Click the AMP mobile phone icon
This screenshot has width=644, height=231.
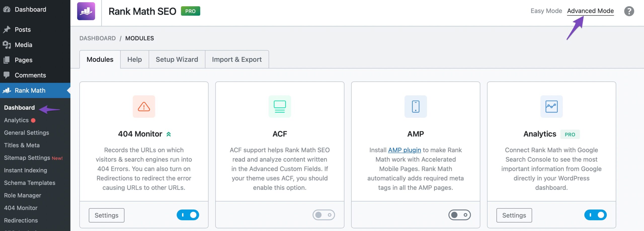(x=416, y=106)
